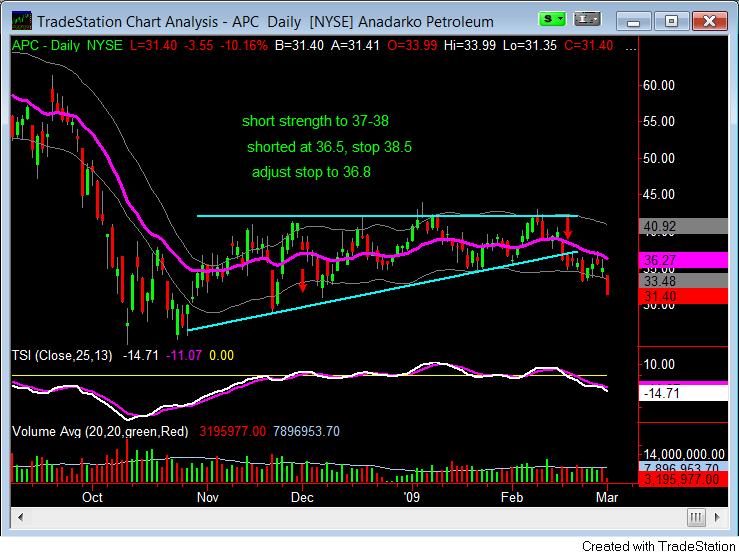Click the 55.00 price axis label

(658, 122)
